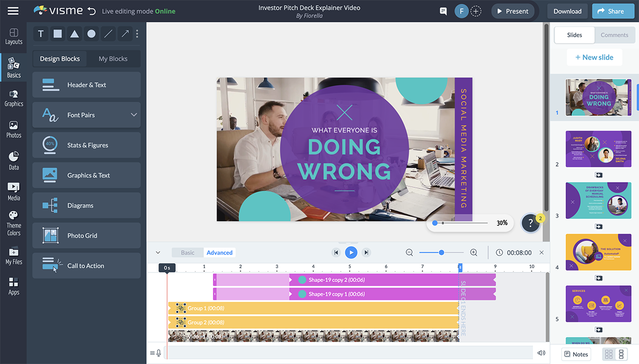Click the undo arrow icon
The width and height of the screenshot is (639, 364).
(x=92, y=11)
